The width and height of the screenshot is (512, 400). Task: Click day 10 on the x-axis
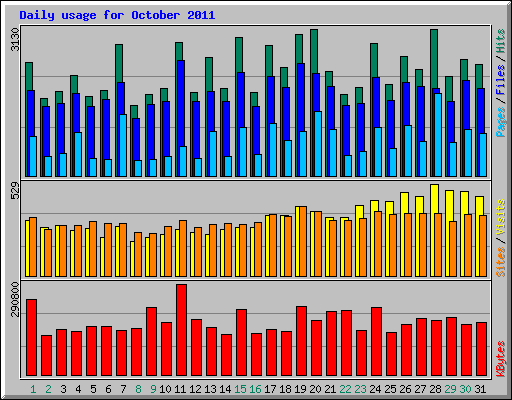165,389
